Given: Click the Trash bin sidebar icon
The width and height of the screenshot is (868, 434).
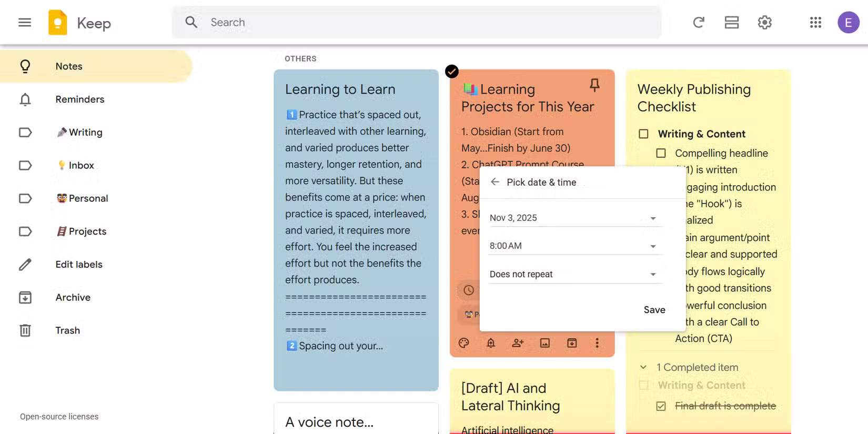Looking at the screenshot, I should pos(25,330).
